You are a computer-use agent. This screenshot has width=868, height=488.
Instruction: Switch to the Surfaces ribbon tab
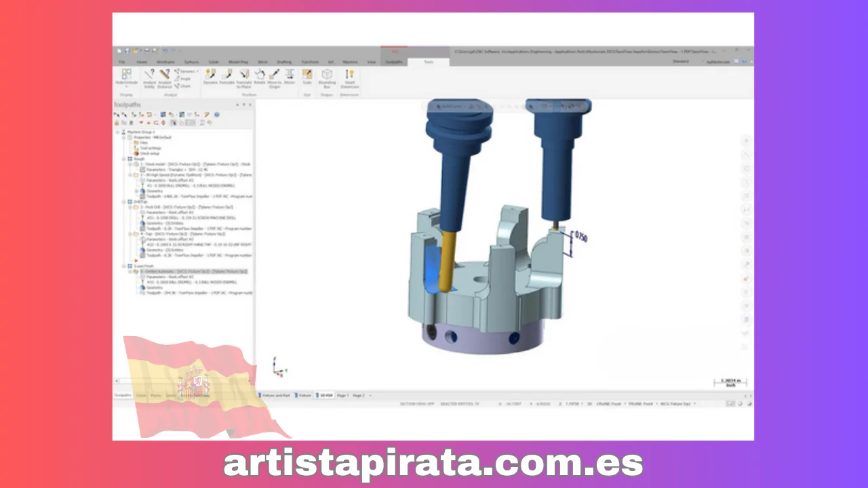(x=191, y=62)
